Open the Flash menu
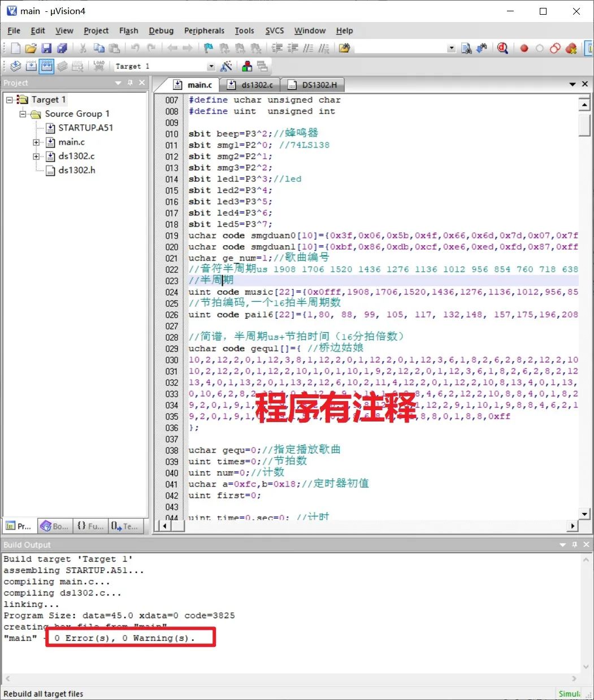The image size is (594, 700). [129, 31]
